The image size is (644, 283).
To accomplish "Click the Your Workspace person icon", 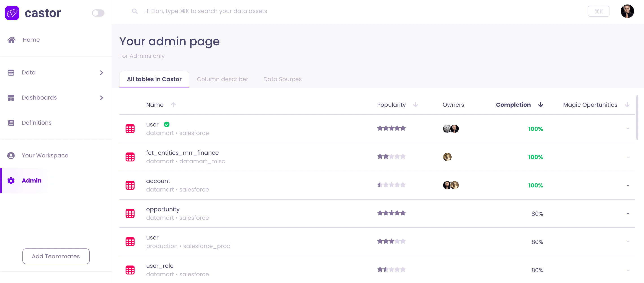I will (11, 155).
